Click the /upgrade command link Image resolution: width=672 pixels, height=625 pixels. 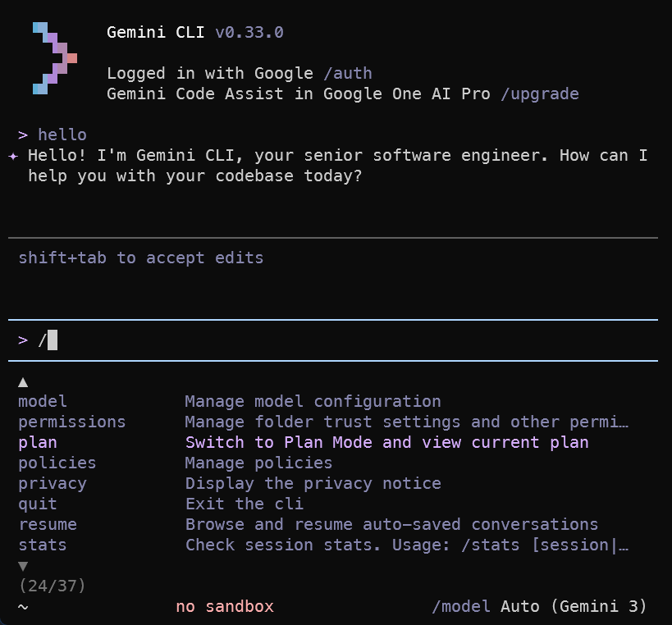pos(539,94)
